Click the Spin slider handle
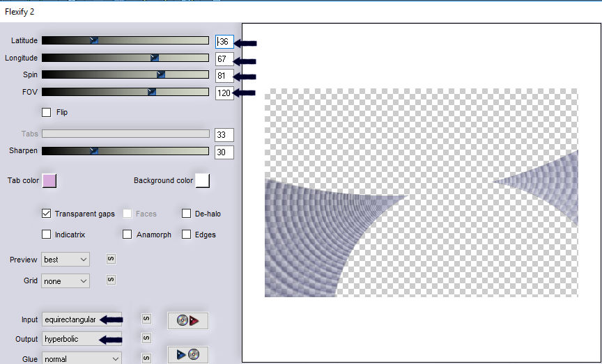The height and width of the screenshot is (364, 602). click(161, 74)
